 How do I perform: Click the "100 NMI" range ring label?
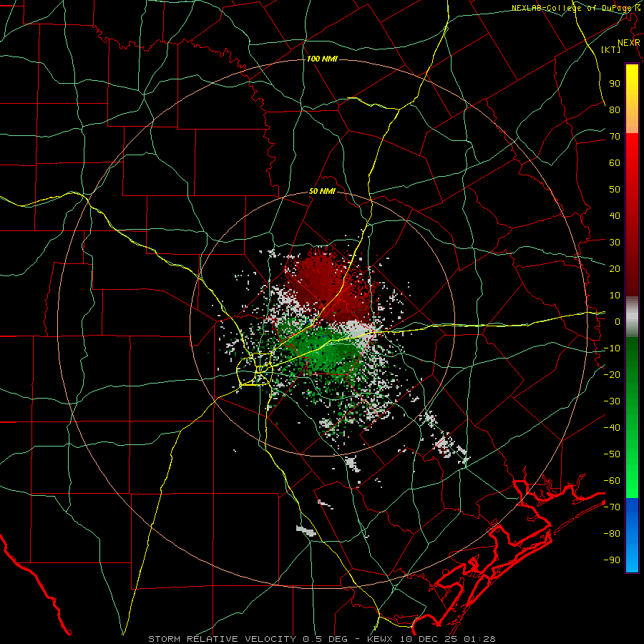(322, 59)
